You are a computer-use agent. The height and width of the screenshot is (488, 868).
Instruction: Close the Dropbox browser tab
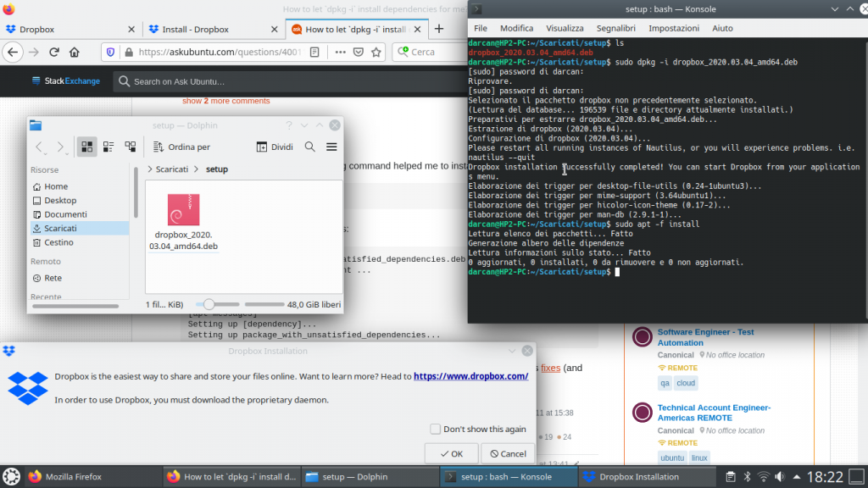tap(131, 30)
